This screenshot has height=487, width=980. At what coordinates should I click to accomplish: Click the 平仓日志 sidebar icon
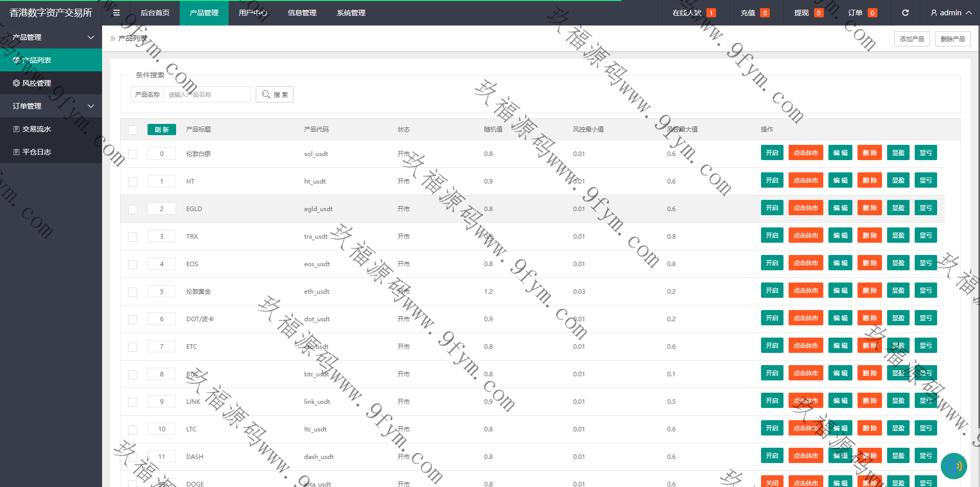[x=16, y=152]
